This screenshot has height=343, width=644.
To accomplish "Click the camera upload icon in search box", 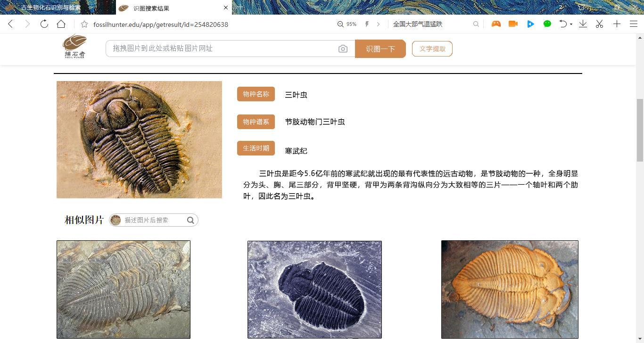I will click(x=343, y=49).
